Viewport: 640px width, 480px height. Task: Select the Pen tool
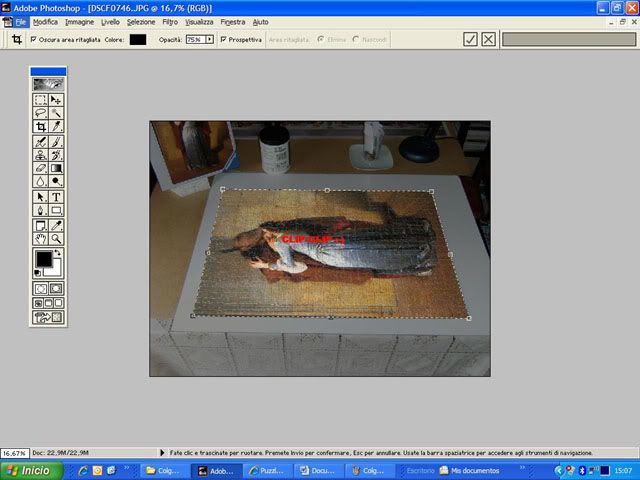click(x=40, y=210)
